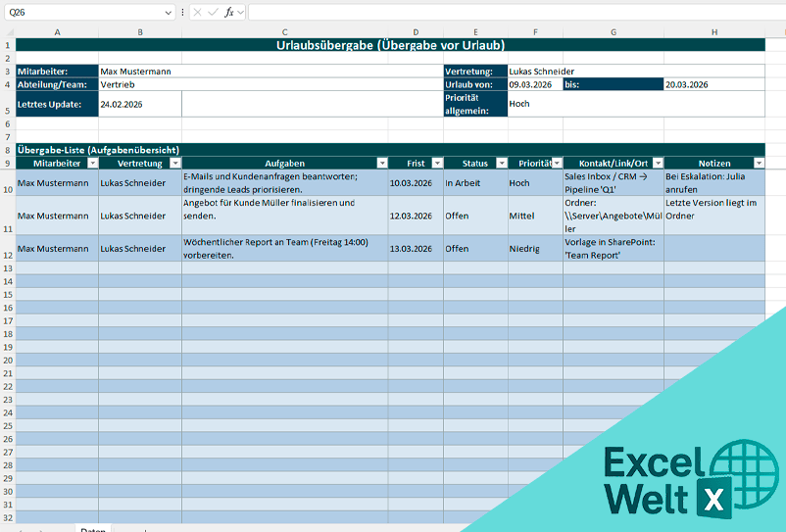Viewport: 786px width, 532px height.
Task: Click inside the formula bar input
Action: pos(510,12)
